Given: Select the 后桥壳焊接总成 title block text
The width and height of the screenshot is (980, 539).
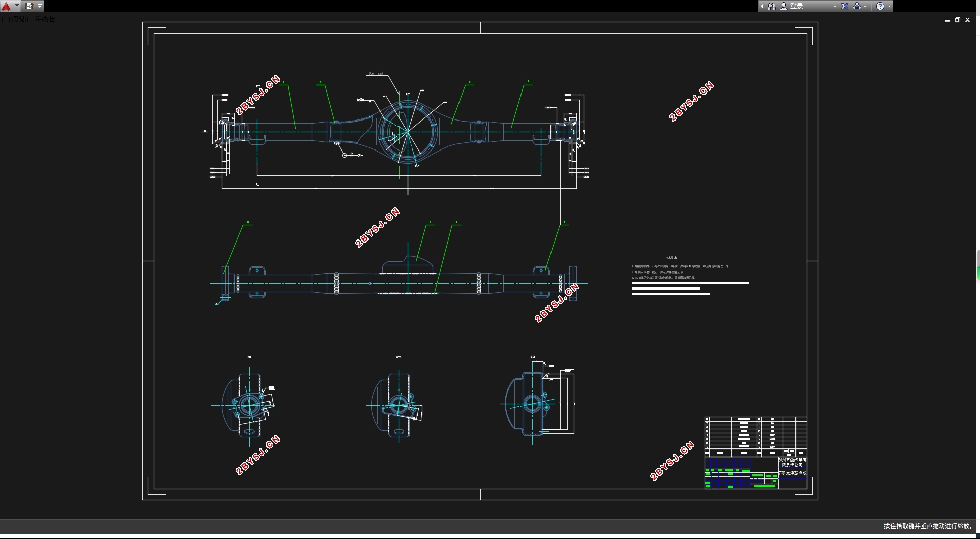Looking at the screenshot, I should [x=792, y=473].
